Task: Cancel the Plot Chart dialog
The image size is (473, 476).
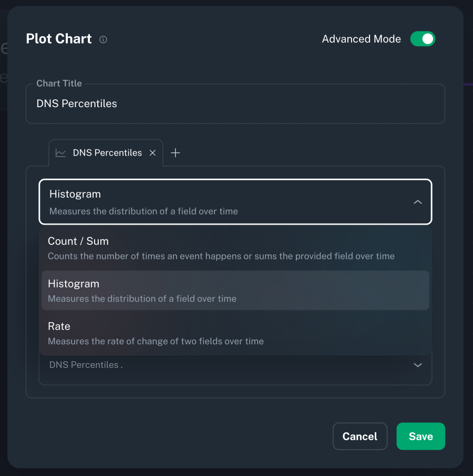Action: pos(359,436)
